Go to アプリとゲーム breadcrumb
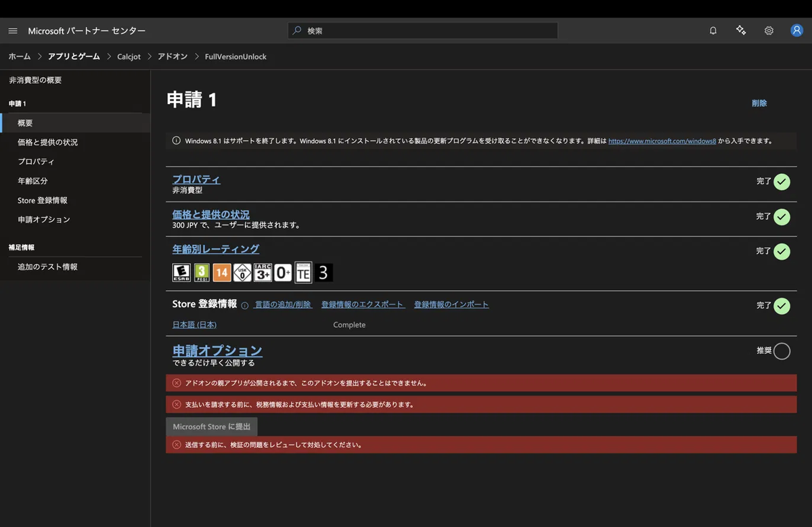Screen dimensions: 812x527 pyautogui.click(x=74, y=57)
